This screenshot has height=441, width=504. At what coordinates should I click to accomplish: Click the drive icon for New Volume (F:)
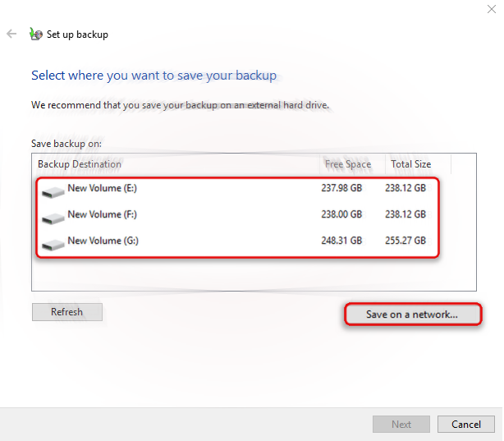pos(53,218)
